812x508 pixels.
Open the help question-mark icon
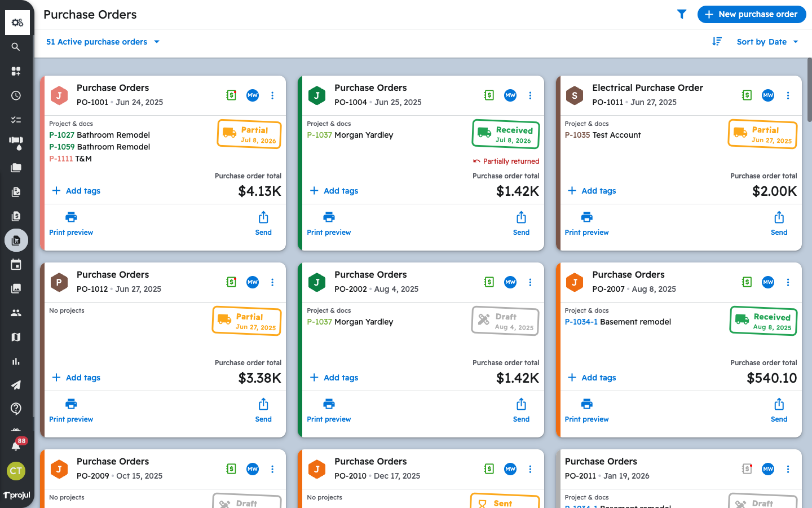pyautogui.click(x=16, y=409)
